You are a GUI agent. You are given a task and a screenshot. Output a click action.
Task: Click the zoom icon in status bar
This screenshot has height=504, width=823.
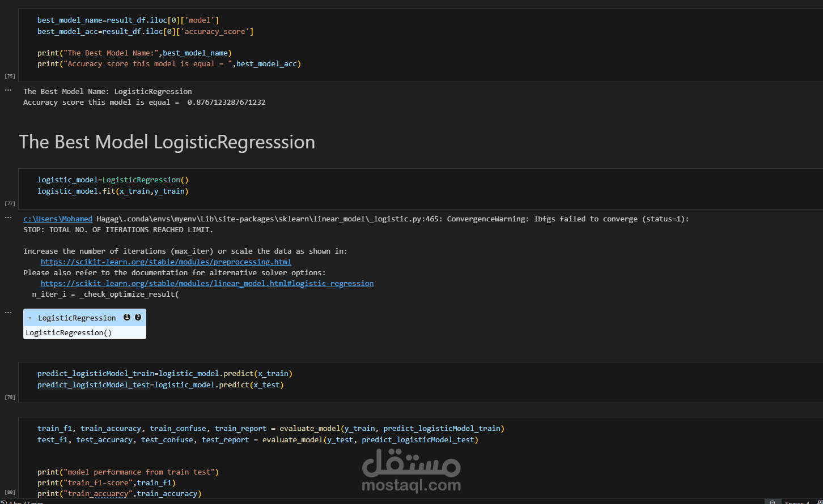click(772, 502)
